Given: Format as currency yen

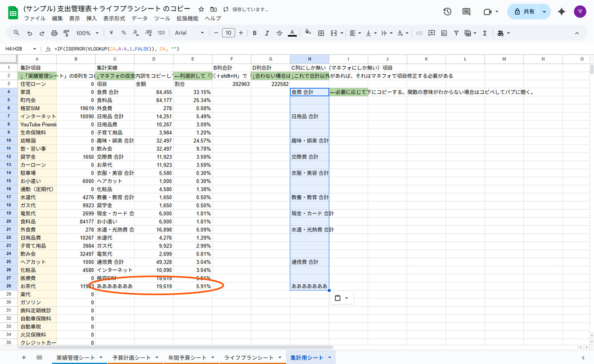Looking at the screenshot, I should pos(111,33).
